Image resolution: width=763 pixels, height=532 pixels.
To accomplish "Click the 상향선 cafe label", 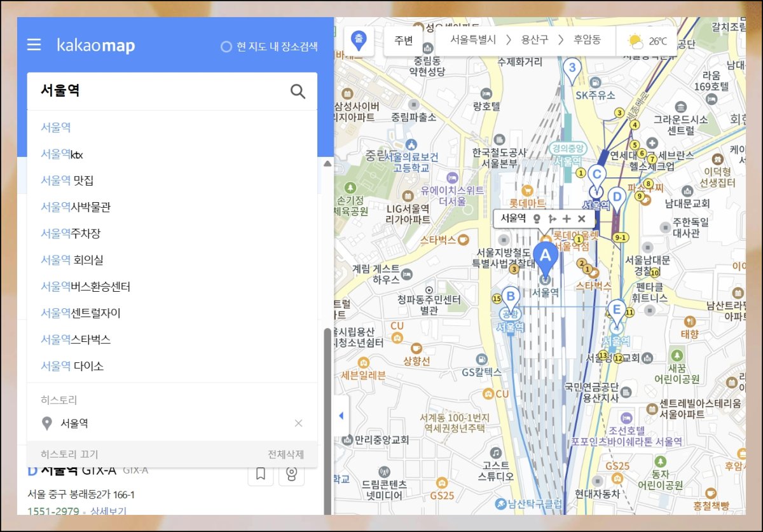I will (x=416, y=362).
